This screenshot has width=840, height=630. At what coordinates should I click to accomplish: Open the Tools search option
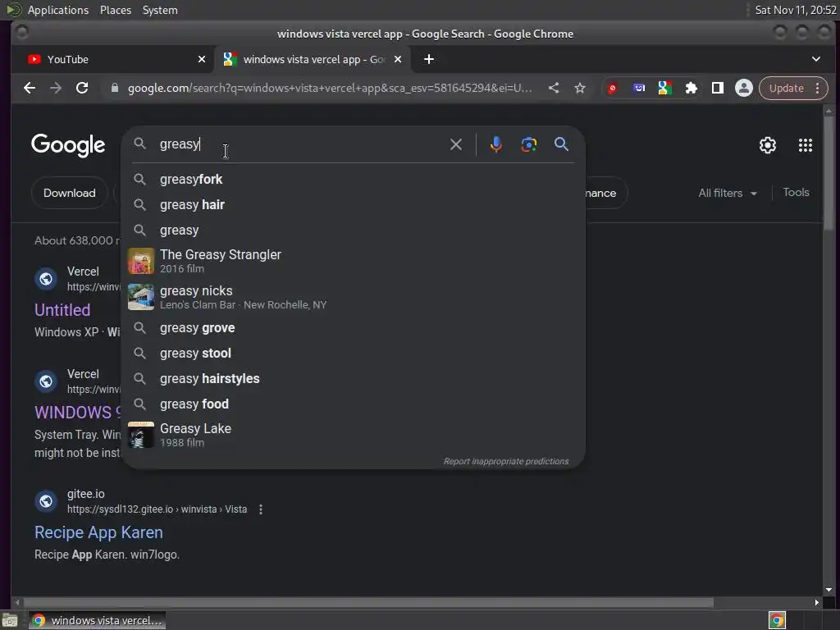coord(796,192)
